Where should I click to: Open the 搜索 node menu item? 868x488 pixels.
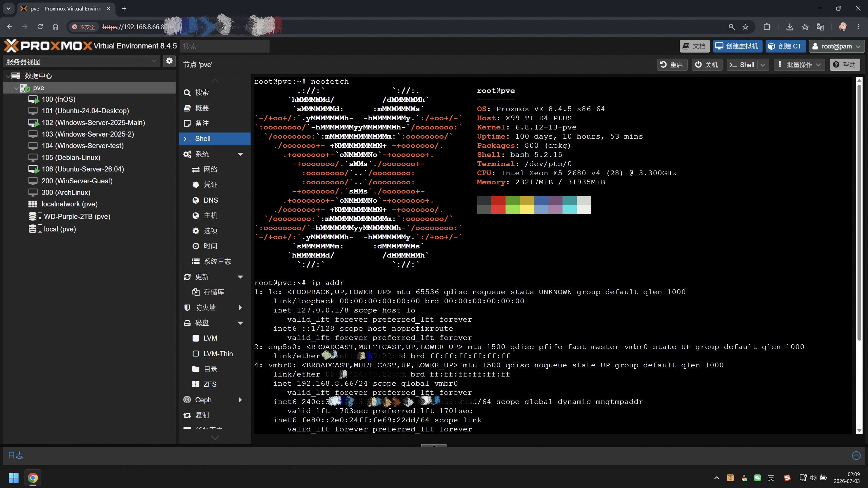point(214,93)
